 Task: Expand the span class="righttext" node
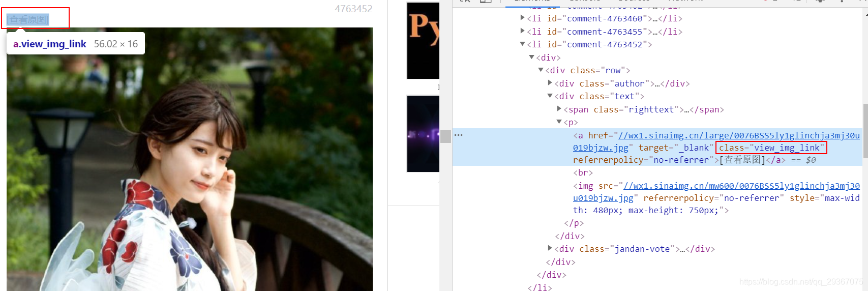[559, 109]
